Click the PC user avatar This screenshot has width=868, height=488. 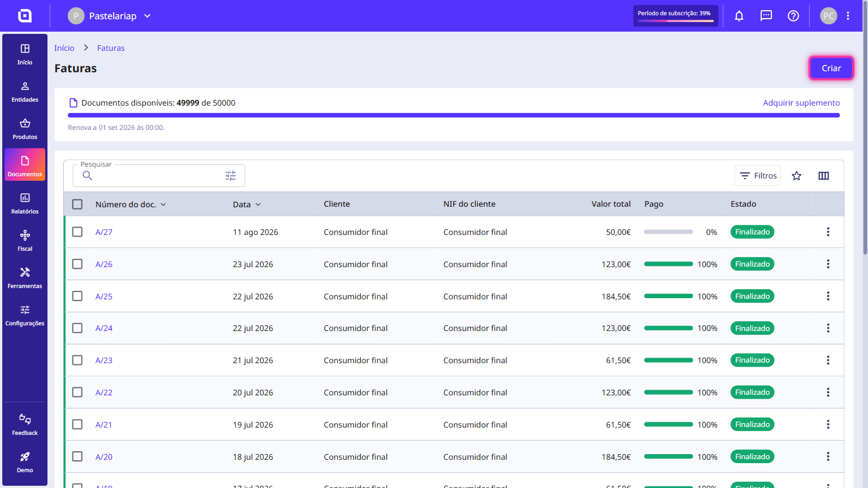pos(828,16)
